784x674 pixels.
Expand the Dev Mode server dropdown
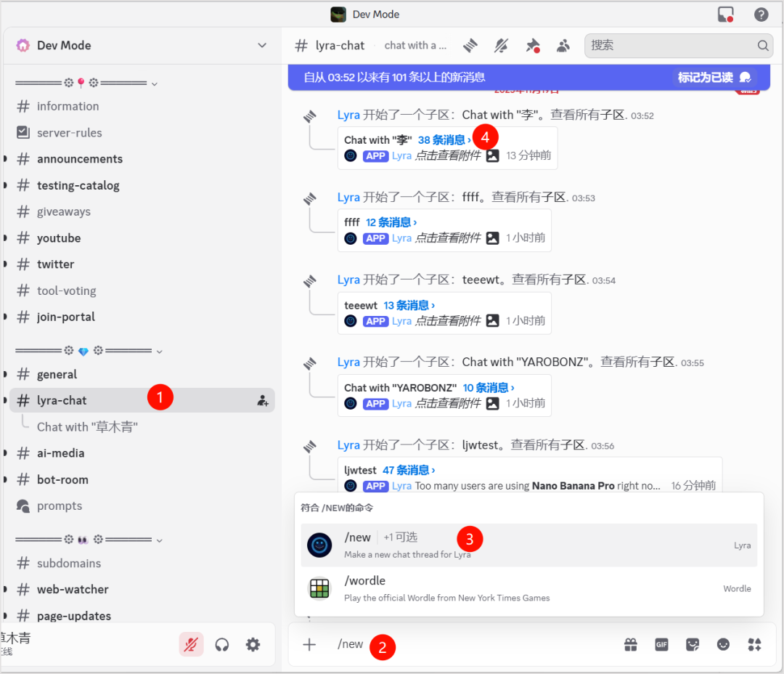[262, 46]
